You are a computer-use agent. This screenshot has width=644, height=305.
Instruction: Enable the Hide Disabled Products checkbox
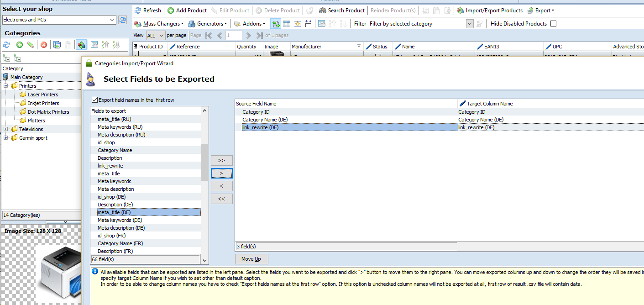point(553,24)
